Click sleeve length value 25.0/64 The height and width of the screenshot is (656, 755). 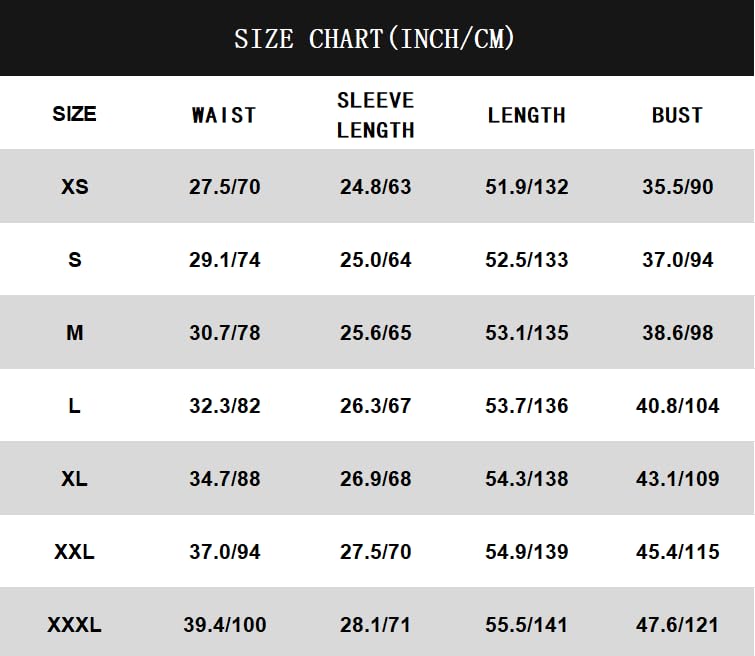point(375,259)
